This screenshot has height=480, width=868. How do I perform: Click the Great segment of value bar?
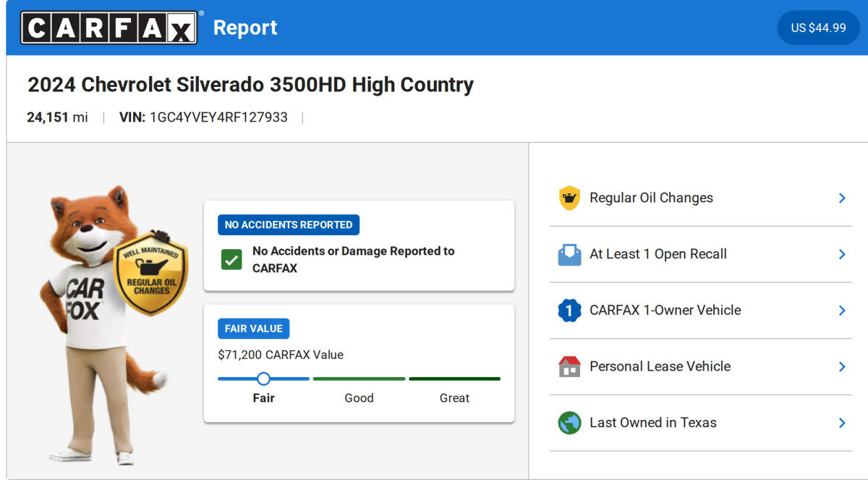click(x=454, y=379)
